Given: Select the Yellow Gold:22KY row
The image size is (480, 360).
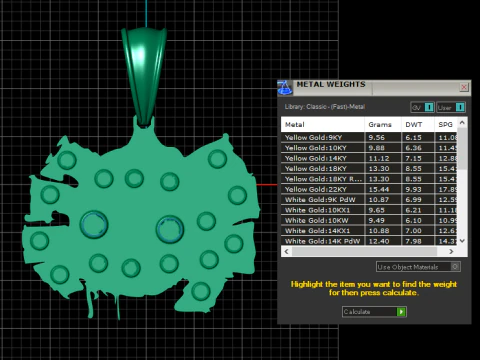Looking at the screenshot, I should tap(369, 189).
